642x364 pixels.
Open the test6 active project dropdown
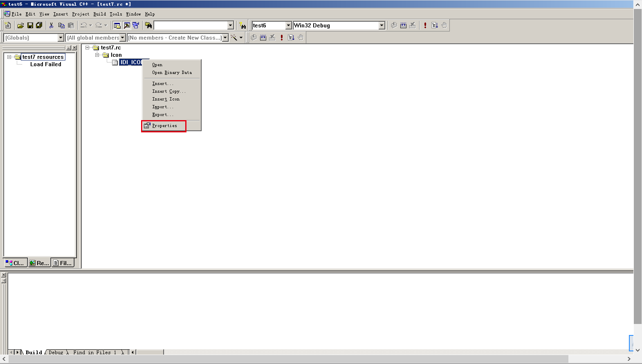288,25
